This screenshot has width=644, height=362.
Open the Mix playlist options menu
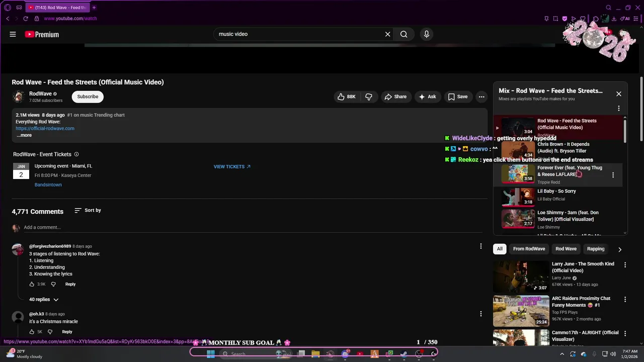(x=619, y=108)
